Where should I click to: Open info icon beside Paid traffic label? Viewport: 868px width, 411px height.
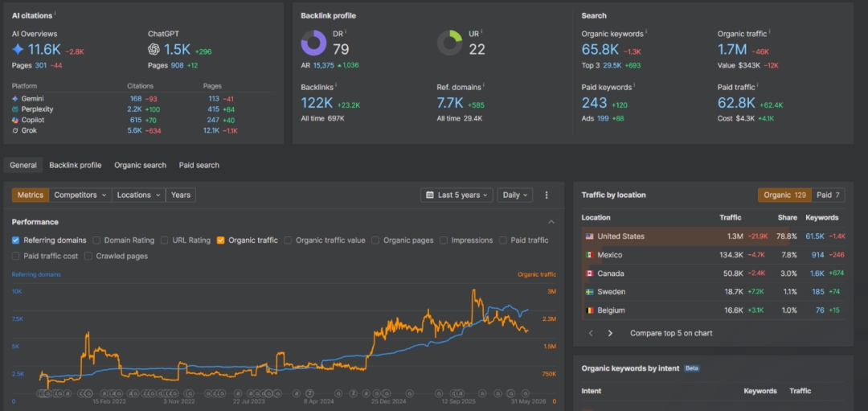[758, 84]
